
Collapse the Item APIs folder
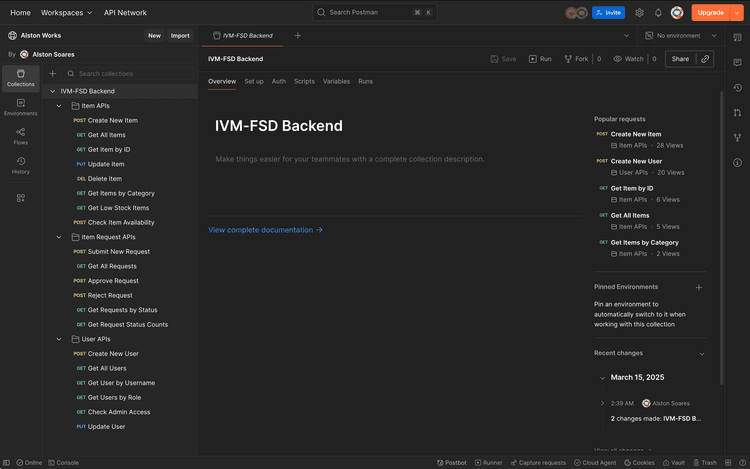(60, 105)
